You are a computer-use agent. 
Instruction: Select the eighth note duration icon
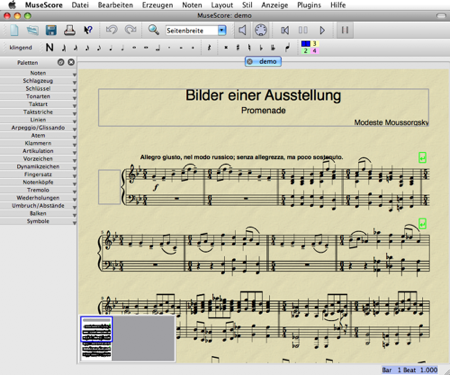99,48
